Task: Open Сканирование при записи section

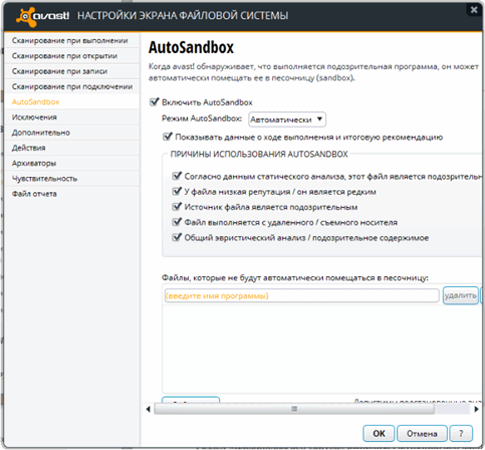Action: (x=72, y=71)
